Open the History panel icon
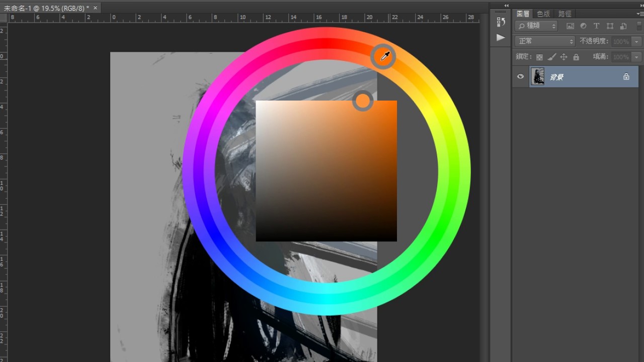Screen dimensions: 644x362 coord(501,22)
